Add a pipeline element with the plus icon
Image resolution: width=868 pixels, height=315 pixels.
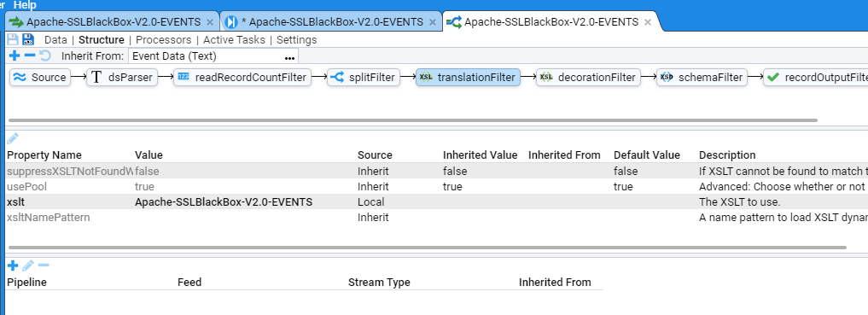coord(15,55)
